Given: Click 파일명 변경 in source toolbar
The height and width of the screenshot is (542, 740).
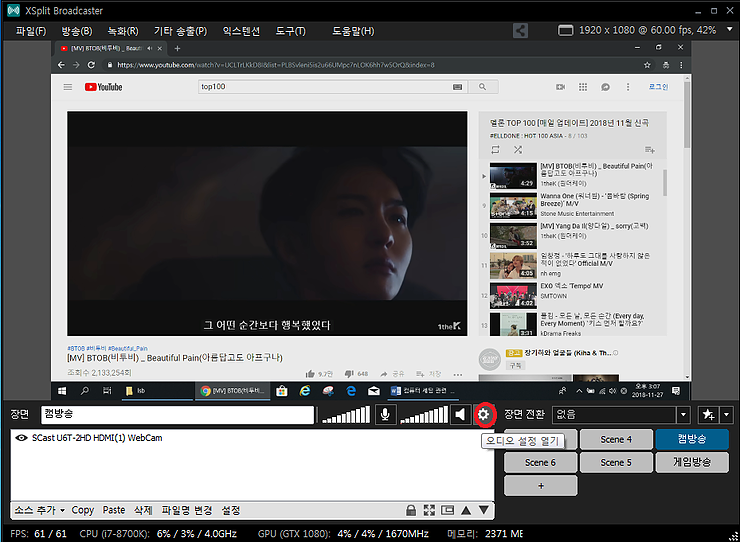Looking at the screenshot, I should coord(186,510).
